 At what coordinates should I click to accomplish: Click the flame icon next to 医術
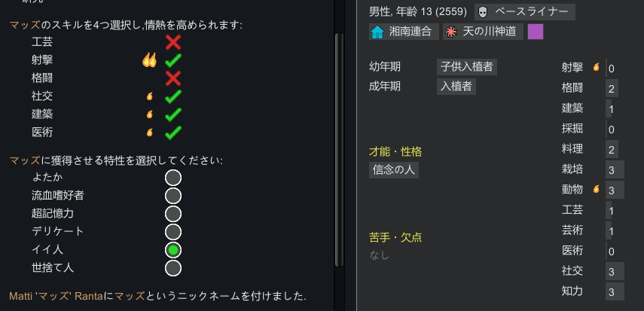point(149,133)
